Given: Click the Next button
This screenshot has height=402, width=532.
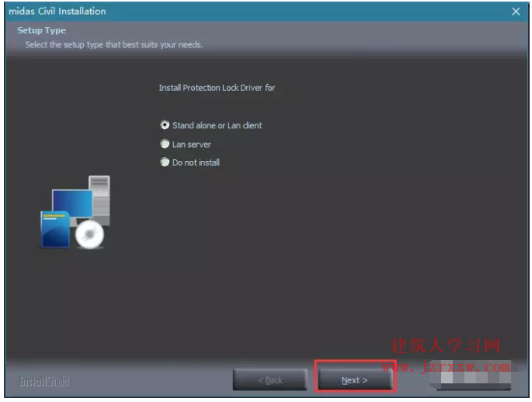Looking at the screenshot, I should pos(355,380).
